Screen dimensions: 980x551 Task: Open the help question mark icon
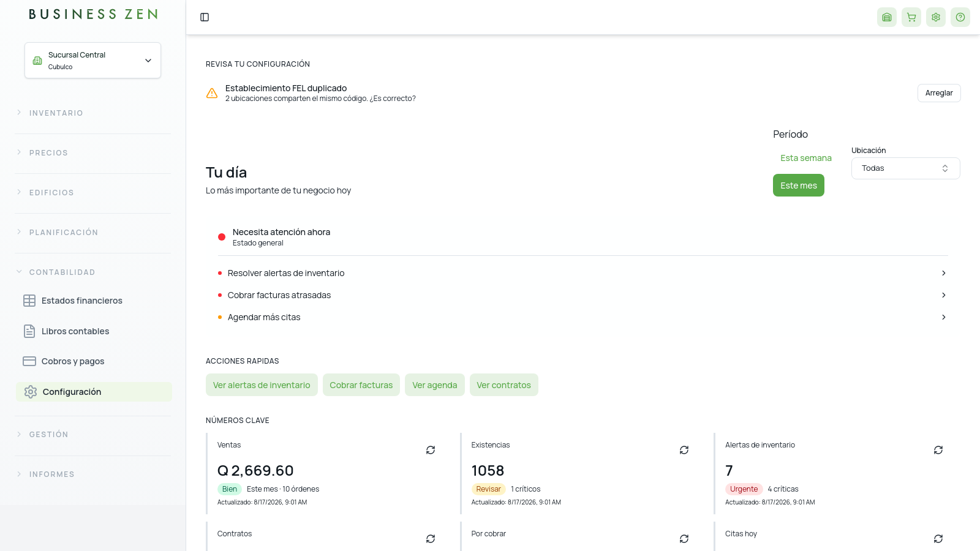pyautogui.click(x=960, y=17)
